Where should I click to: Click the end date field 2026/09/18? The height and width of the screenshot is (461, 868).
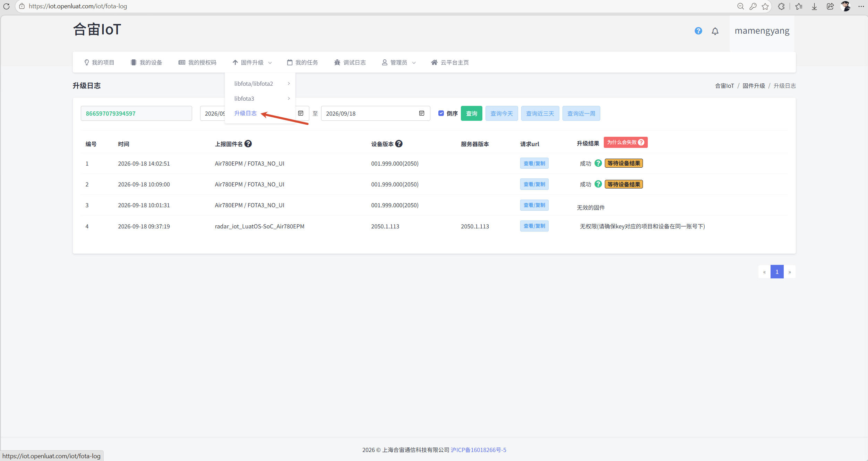[376, 114]
